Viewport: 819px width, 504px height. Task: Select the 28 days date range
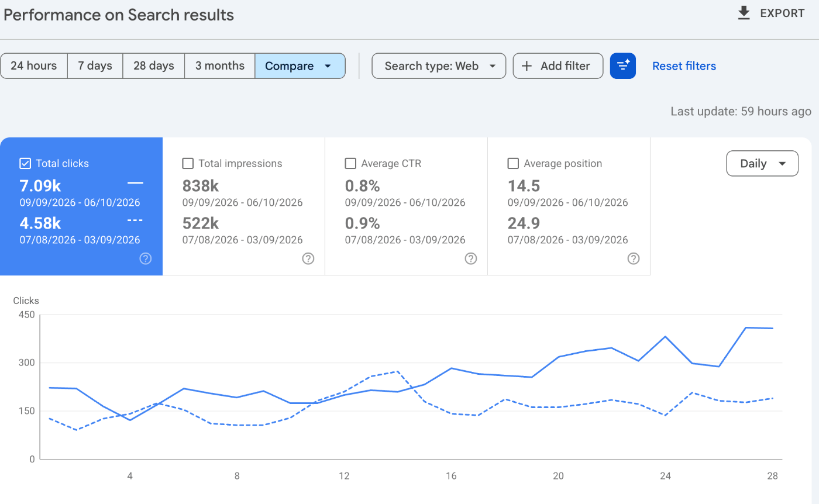tap(154, 66)
